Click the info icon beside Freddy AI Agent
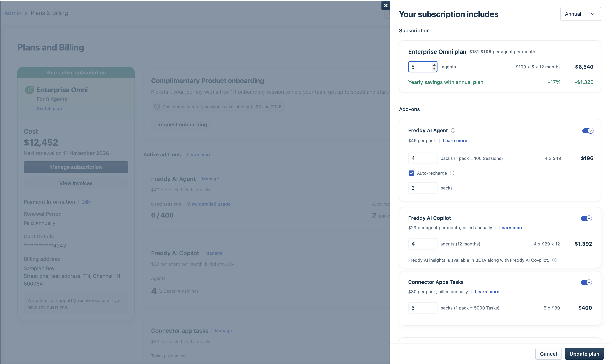 tap(453, 130)
